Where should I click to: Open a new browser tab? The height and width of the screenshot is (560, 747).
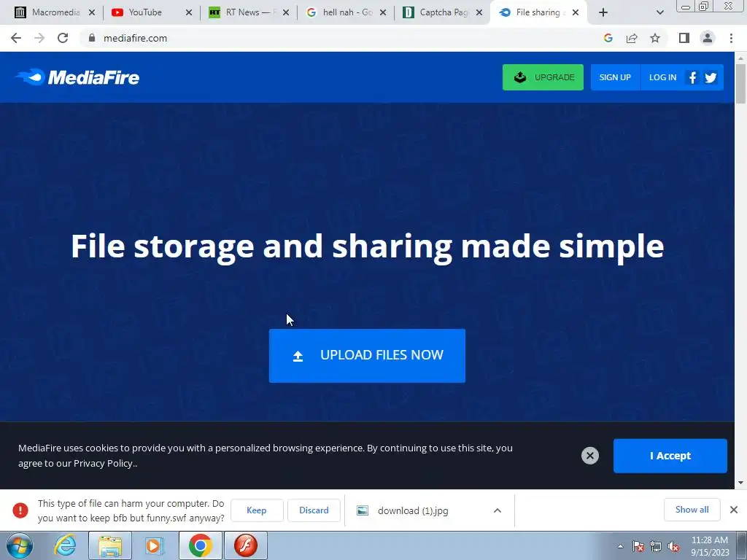click(x=603, y=12)
